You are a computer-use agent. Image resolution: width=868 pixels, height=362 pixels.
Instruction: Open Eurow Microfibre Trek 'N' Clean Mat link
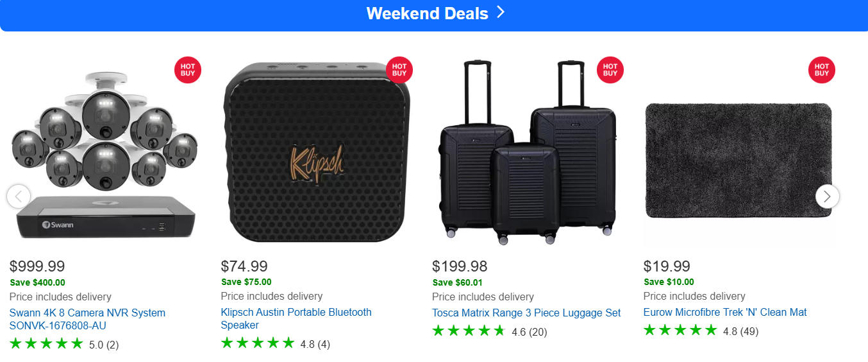tap(724, 312)
